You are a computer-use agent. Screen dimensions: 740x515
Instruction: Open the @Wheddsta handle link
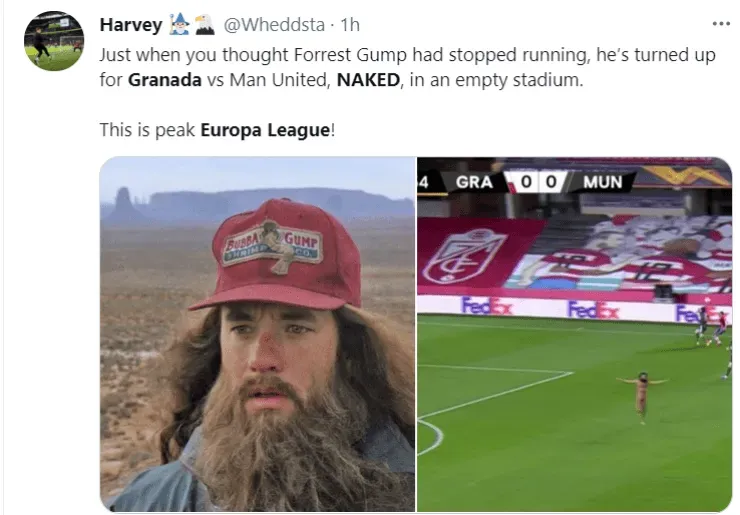[x=273, y=25]
